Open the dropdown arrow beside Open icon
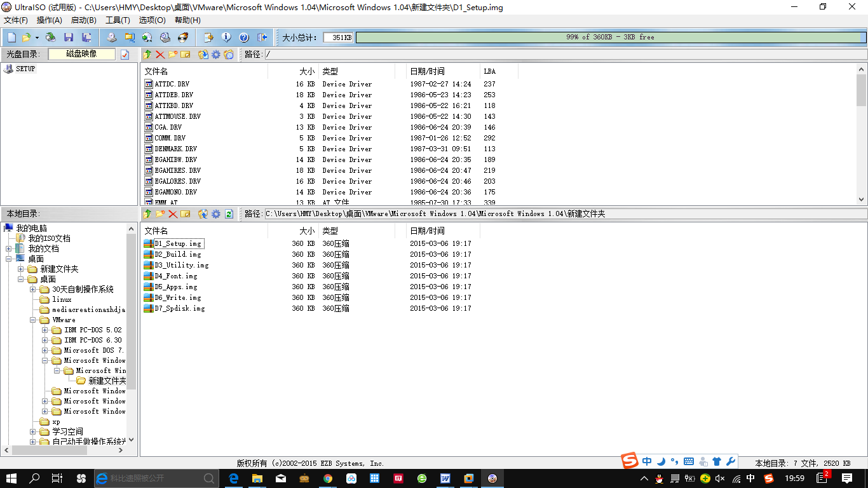Image resolution: width=868 pixels, height=488 pixels. [x=37, y=37]
